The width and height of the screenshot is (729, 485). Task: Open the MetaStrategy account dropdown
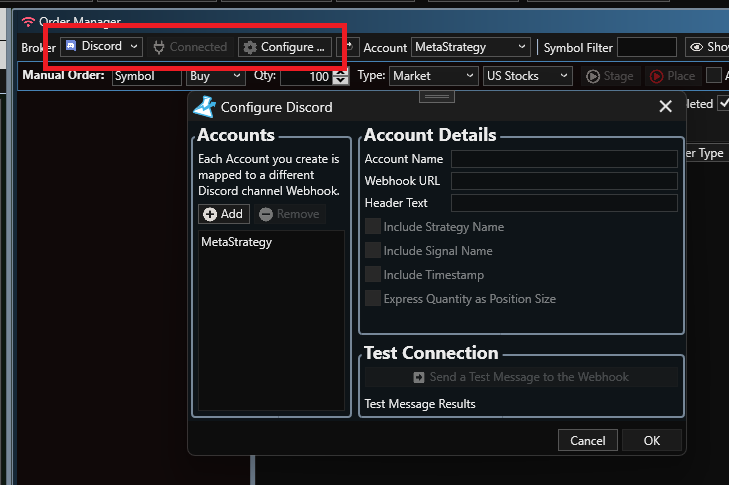pyautogui.click(x=471, y=47)
